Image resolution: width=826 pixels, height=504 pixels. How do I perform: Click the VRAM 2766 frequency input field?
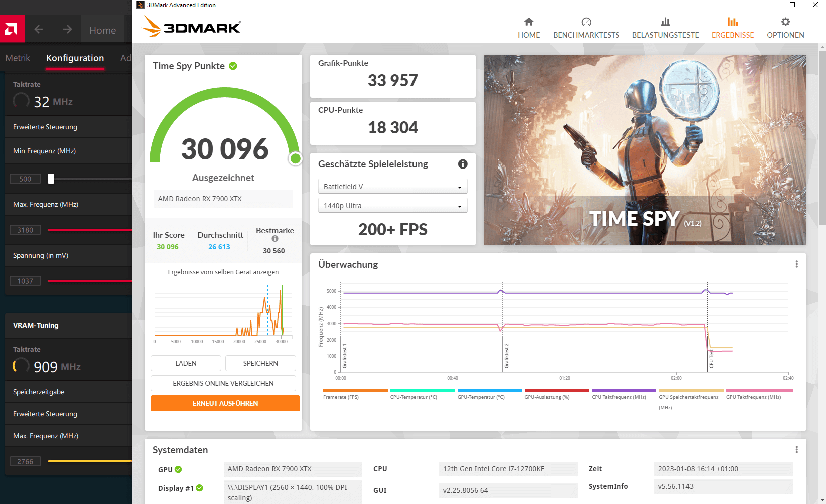pos(25,461)
